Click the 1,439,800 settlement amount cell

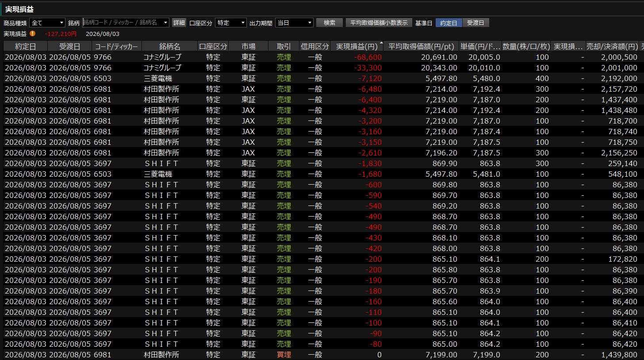tap(619, 355)
